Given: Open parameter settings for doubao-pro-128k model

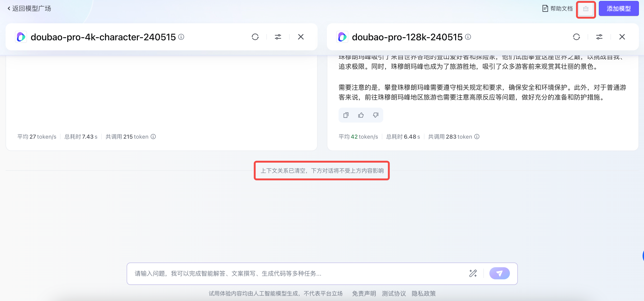Looking at the screenshot, I should 599,37.
